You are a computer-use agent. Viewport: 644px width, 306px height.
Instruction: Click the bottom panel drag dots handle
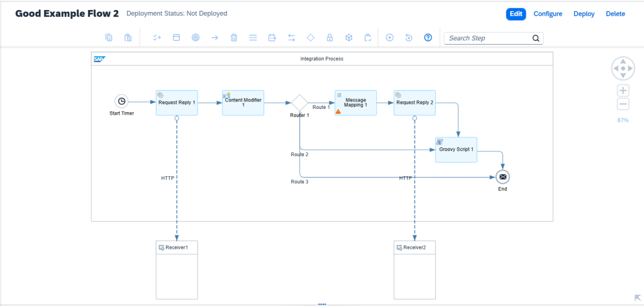coord(322,304)
